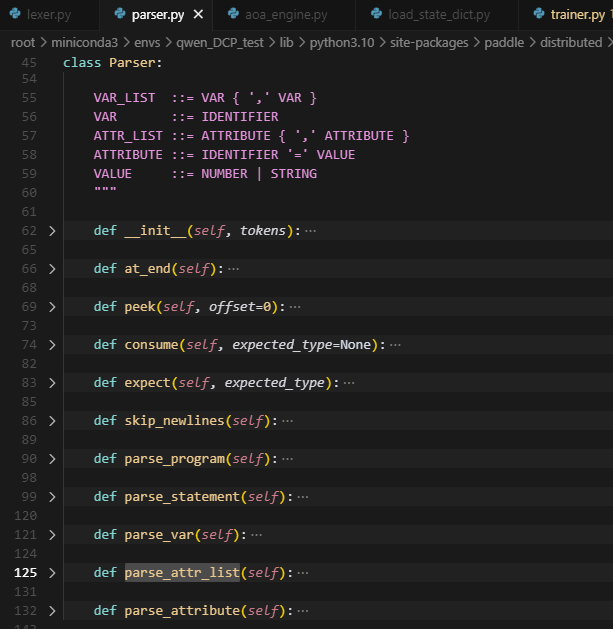
Task: Unfold the consume method using its chevron
Action: (52, 345)
